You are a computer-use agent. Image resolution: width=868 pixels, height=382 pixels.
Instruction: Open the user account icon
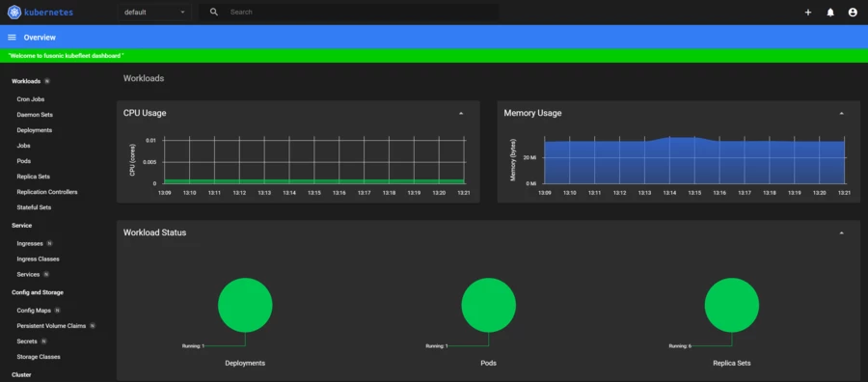(853, 13)
